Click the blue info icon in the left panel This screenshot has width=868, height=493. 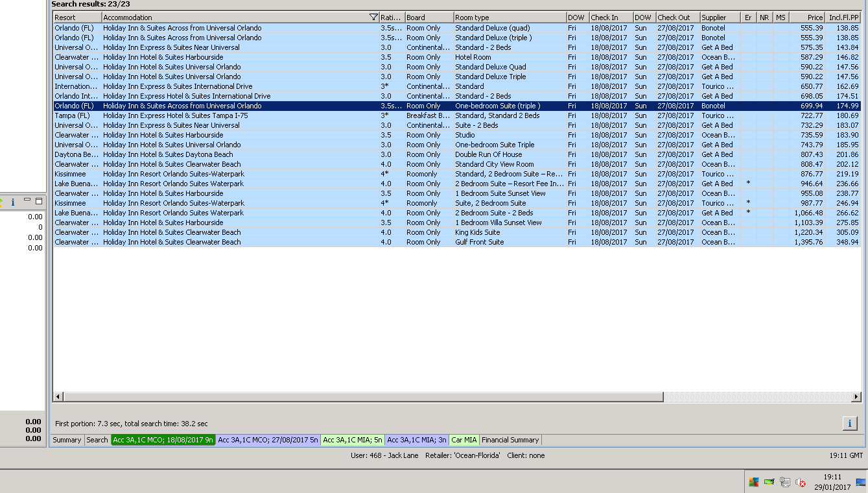(12, 202)
